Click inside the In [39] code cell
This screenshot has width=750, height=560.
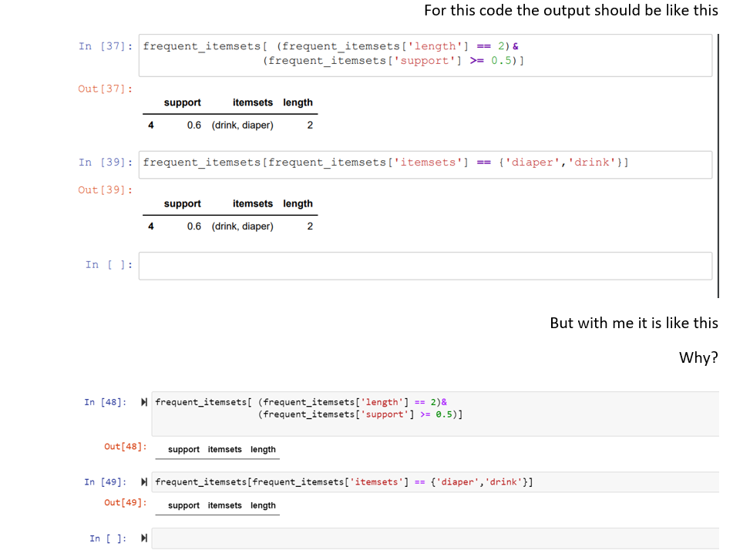(x=425, y=165)
